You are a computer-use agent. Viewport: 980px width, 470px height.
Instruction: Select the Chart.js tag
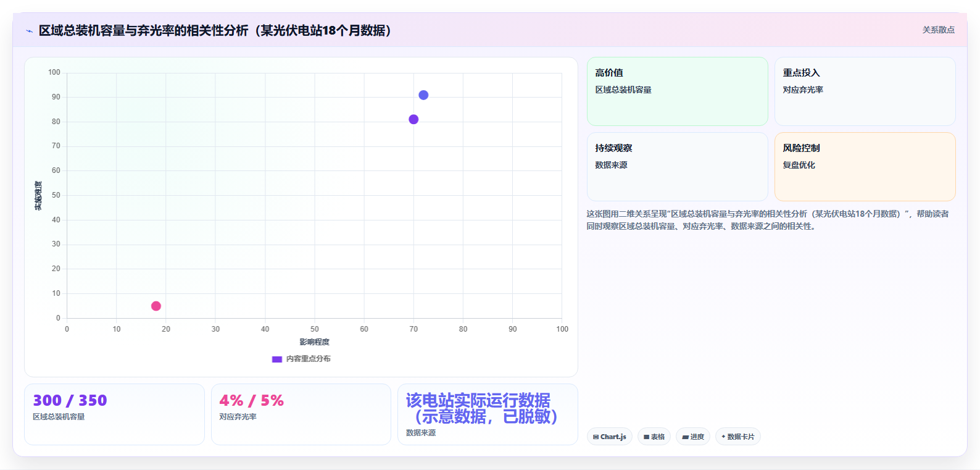point(610,437)
